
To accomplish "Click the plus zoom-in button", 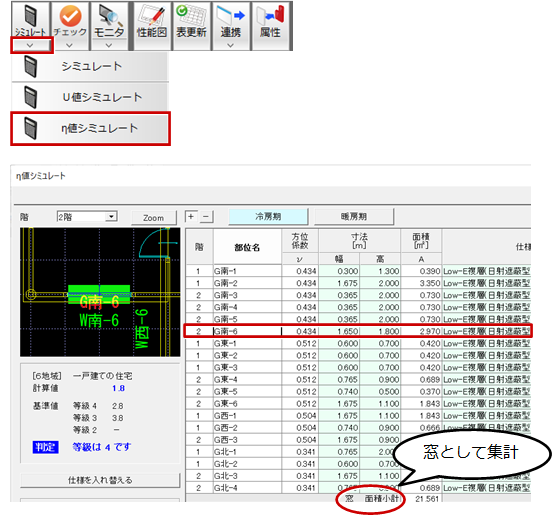I will [x=191, y=216].
